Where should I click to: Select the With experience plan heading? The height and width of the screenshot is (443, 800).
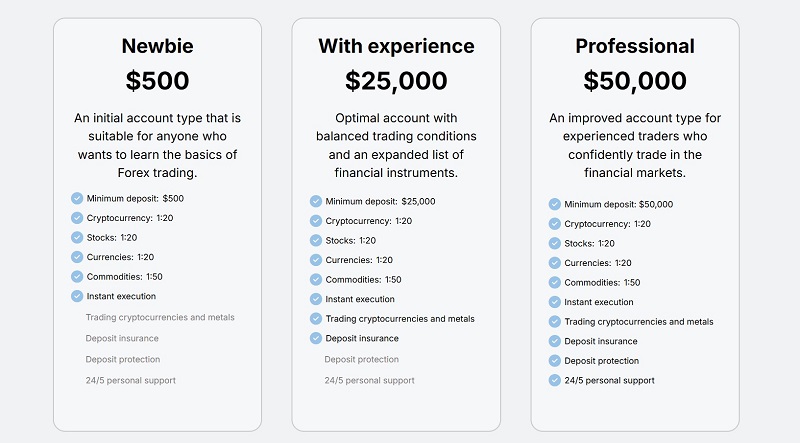[x=396, y=46]
